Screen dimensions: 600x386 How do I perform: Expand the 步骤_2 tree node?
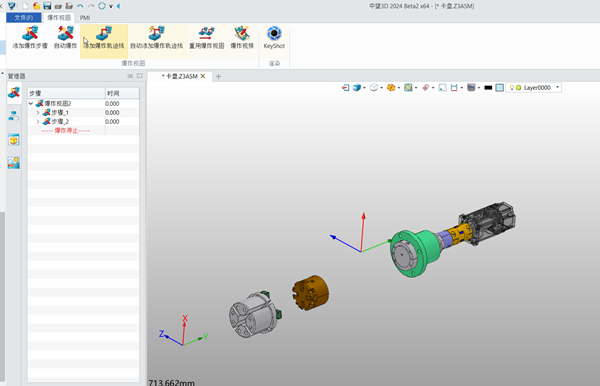tap(38, 121)
